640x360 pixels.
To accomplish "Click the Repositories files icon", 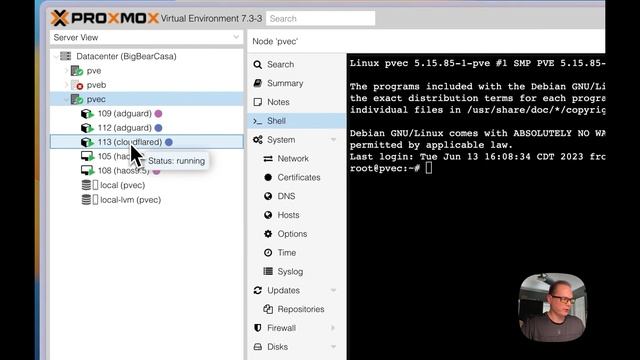I will click(x=268, y=309).
